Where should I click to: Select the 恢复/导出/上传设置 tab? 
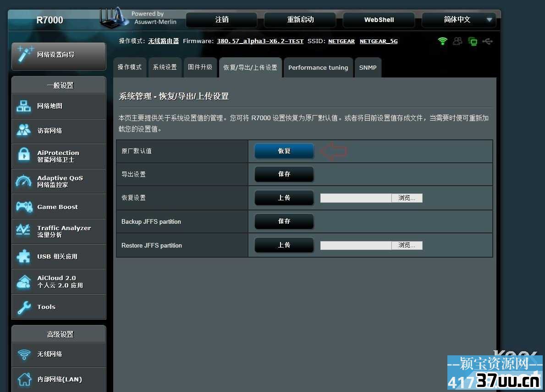[250, 67]
